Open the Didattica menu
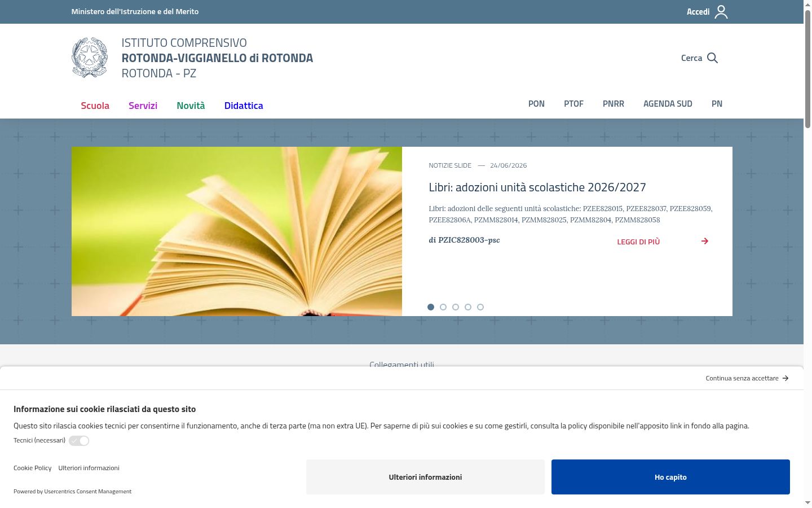The width and height of the screenshot is (812, 508). point(244,106)
